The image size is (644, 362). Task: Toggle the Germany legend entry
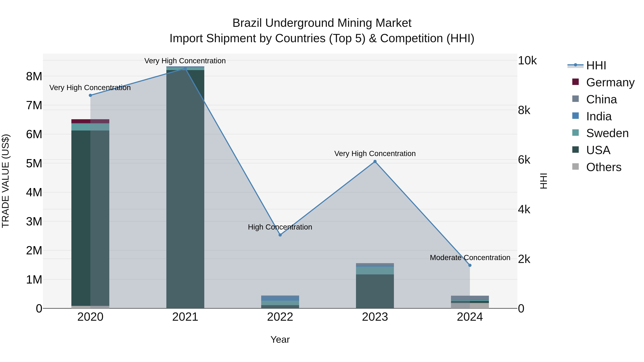click(x=603, y=82)
